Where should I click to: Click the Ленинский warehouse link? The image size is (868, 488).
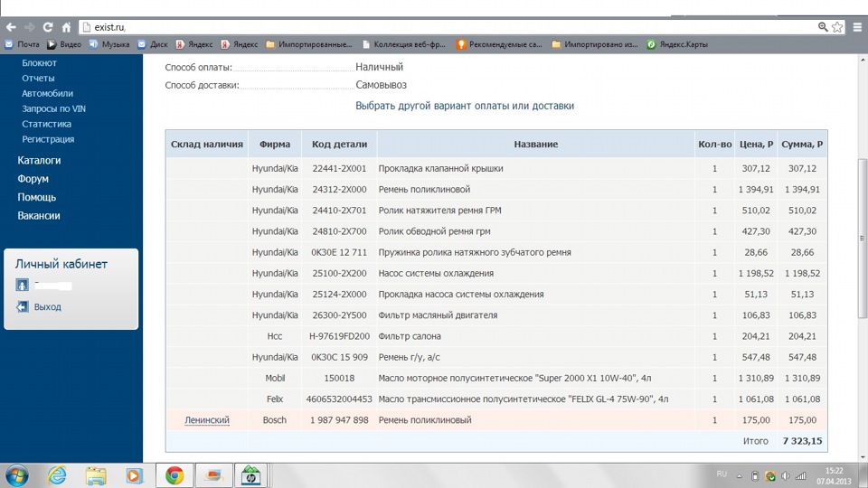click(x=207, y=420)
